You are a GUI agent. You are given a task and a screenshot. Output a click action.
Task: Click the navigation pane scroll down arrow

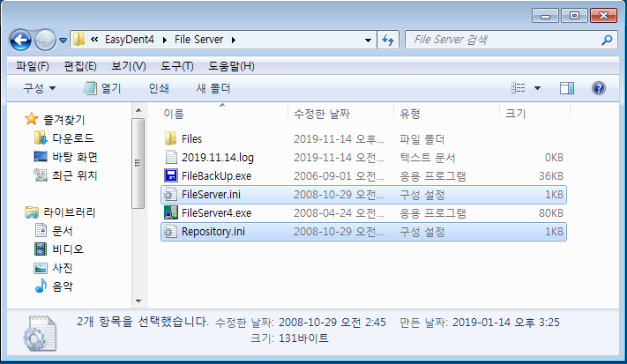click(138, 301)
